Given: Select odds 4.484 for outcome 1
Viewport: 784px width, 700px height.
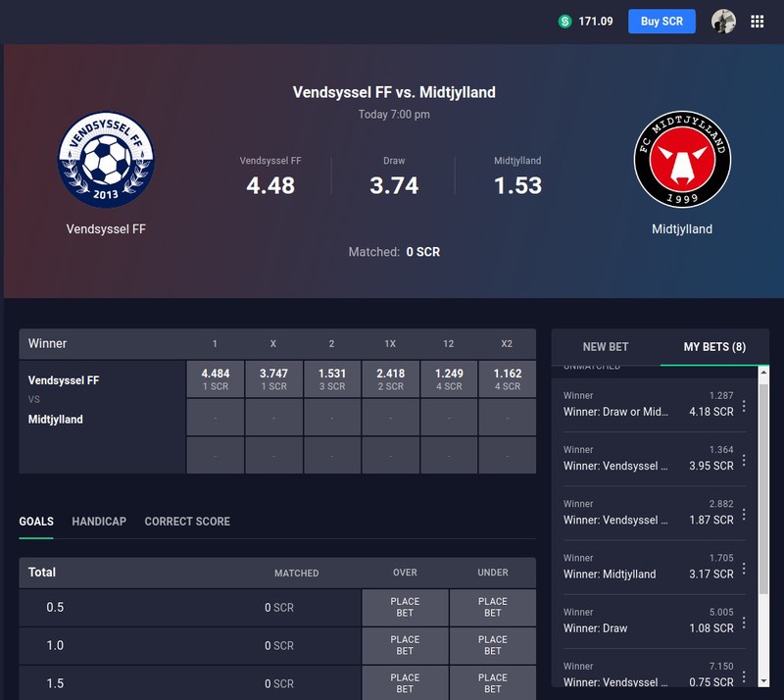Looking at the screenshot, I should pyautogui.click(x=215, y=379).
